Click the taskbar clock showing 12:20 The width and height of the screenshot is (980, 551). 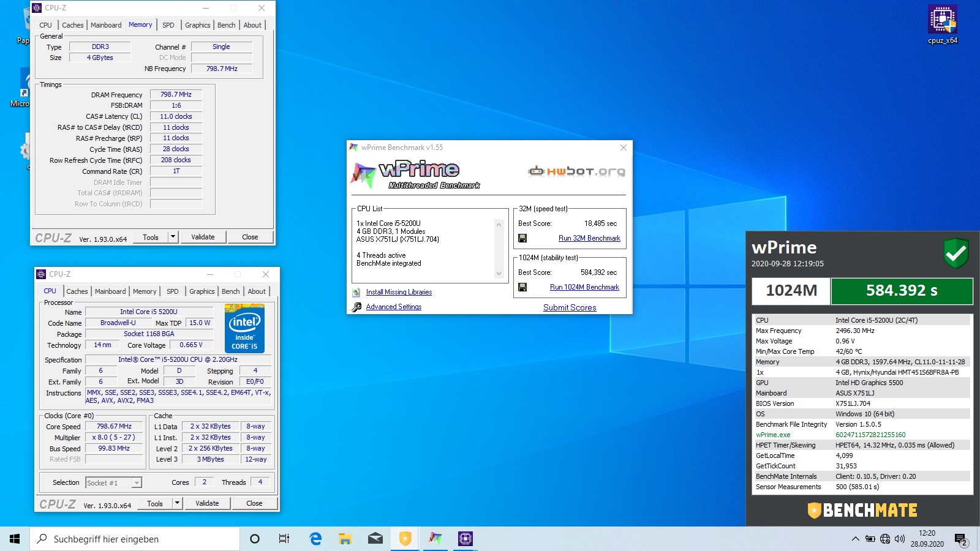(927, 539)
